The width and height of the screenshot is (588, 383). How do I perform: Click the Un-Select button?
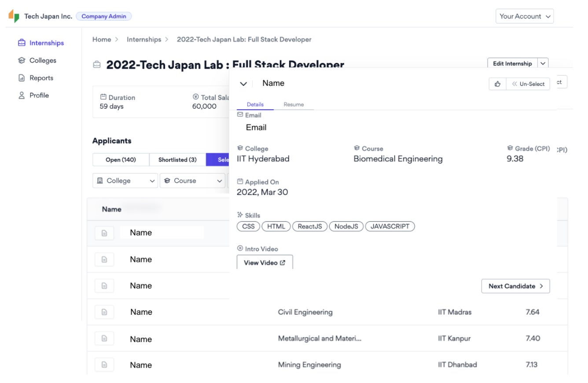click(x=528, y=84)
